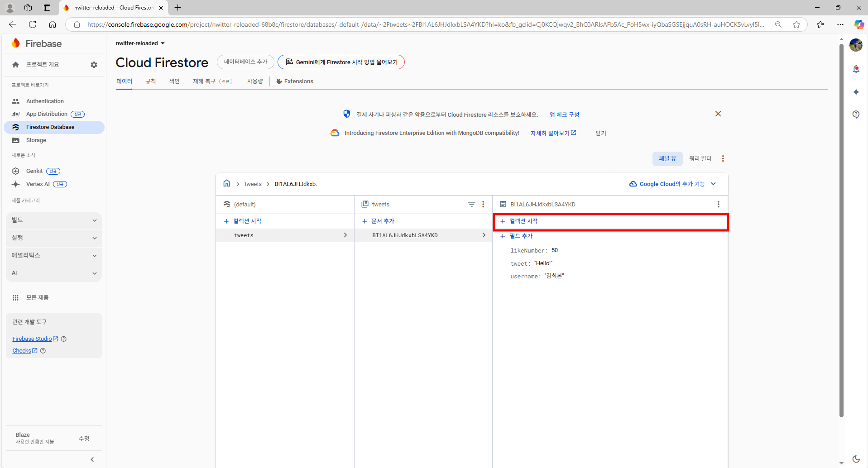Open Checks link
Image resolution: width=868 pixels, height=468 pixels.
pos(25,351)
